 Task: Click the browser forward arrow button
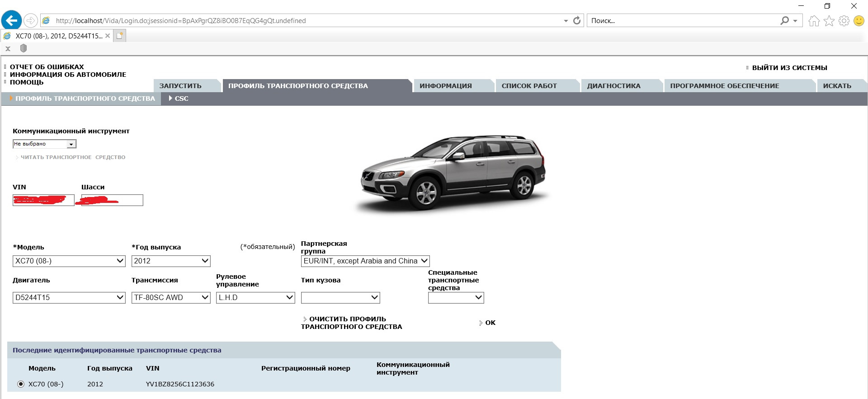[x=30, y=20]
